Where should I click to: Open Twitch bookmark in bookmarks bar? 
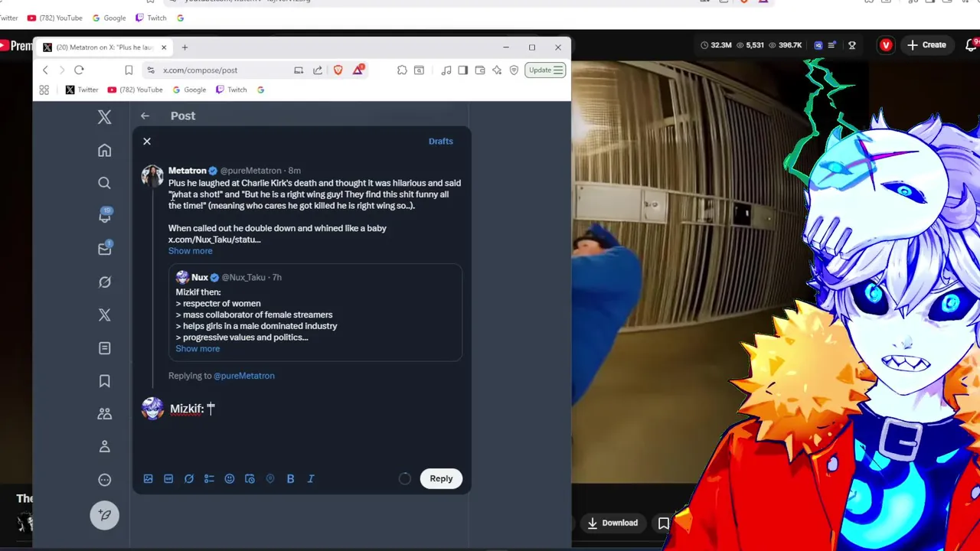(231, 90)
